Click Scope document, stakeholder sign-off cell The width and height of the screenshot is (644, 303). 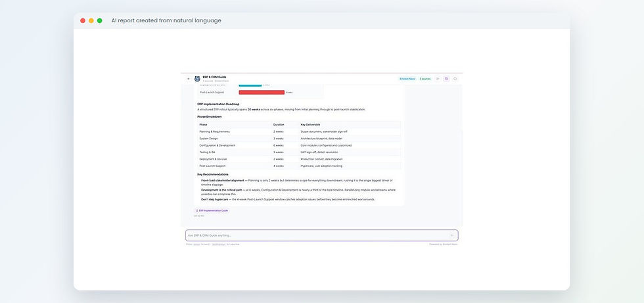[323, 131]
